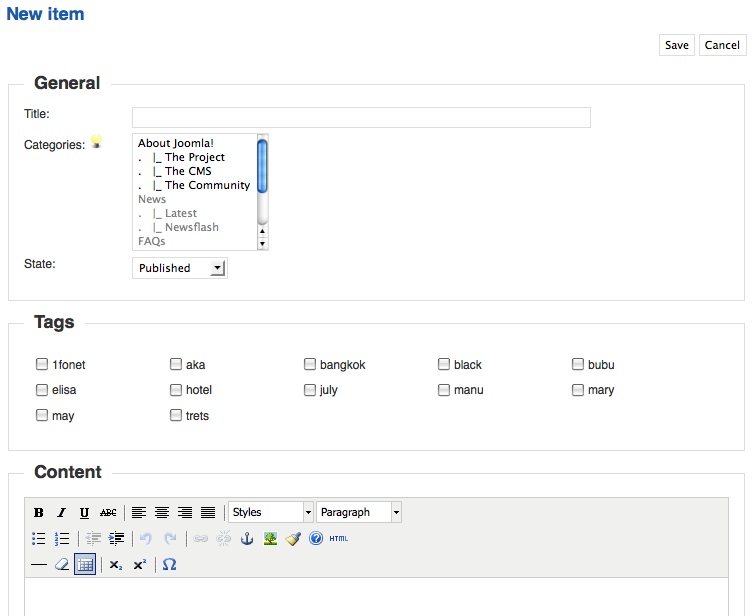This screenshot has width=755, height=616.
Task: Insert an anchor in the editor
Action: pyautogui.click(x=247, y=538)
